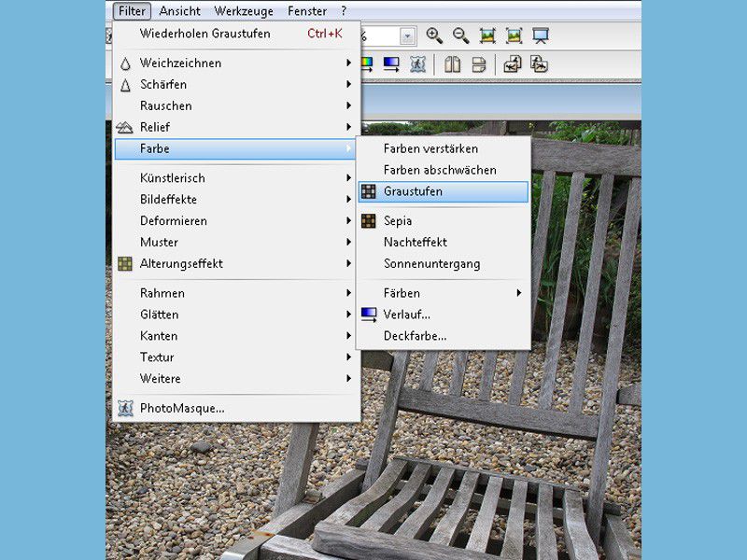Screen dimensions: 747x560
Task: Choose Sonnenuntergang
Action: coord(443,264)
